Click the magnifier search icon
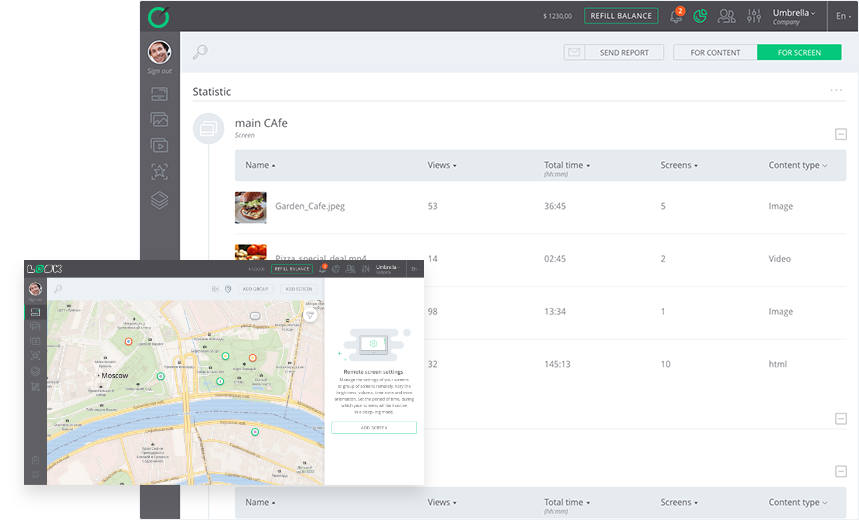The image size is (859, 520). (x=200, y=52)
